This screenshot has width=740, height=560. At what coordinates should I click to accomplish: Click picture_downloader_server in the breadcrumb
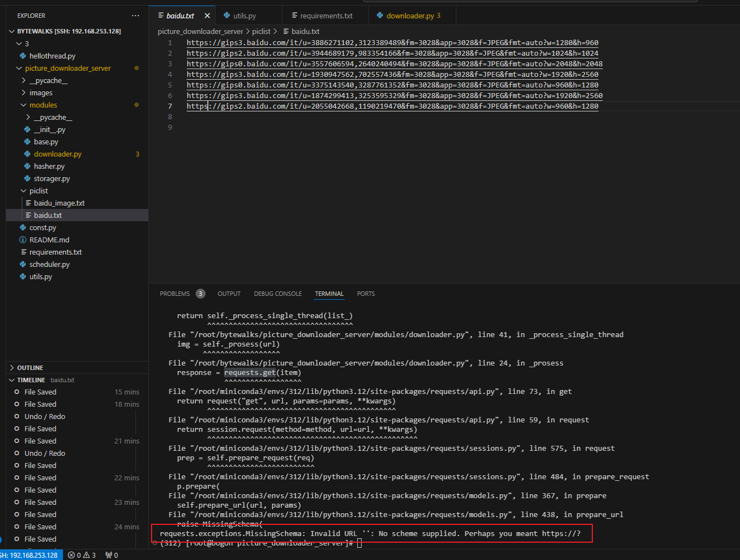201,32
